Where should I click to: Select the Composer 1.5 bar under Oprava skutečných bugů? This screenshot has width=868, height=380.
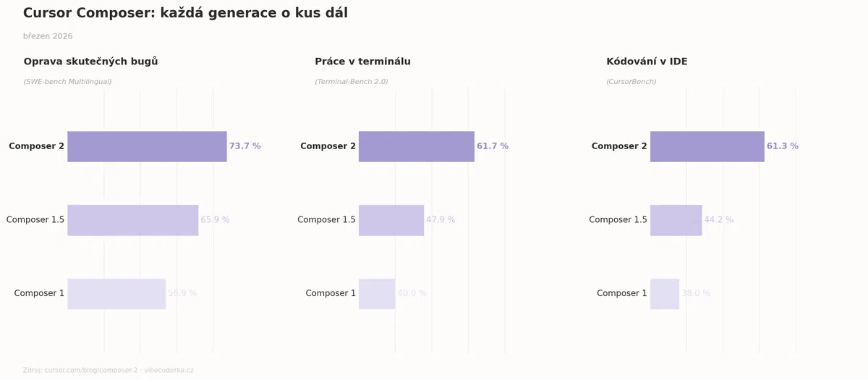click(132, 220)
